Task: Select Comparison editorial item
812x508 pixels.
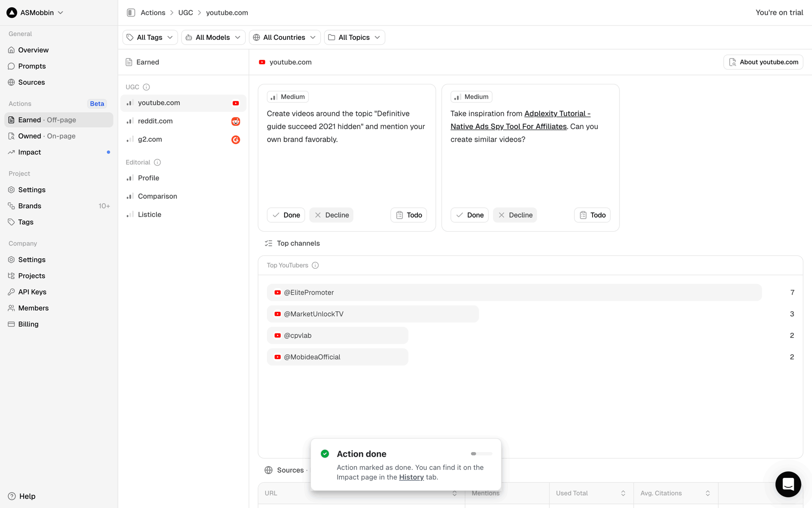Action: point(183,196)
